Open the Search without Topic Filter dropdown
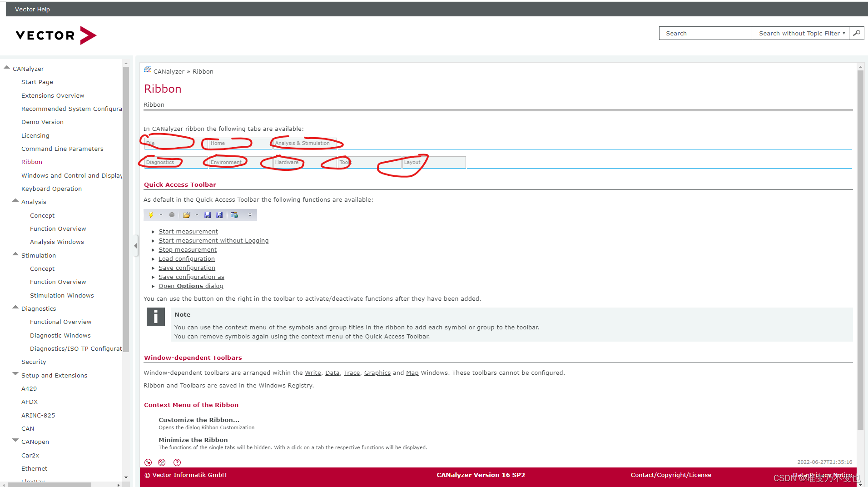 pos(800,33)
